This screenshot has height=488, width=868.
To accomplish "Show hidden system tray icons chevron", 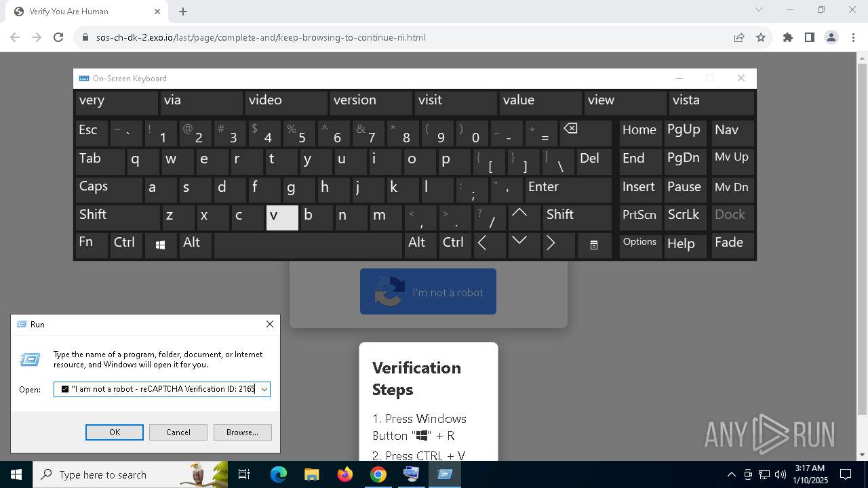I will pos(731,474).
